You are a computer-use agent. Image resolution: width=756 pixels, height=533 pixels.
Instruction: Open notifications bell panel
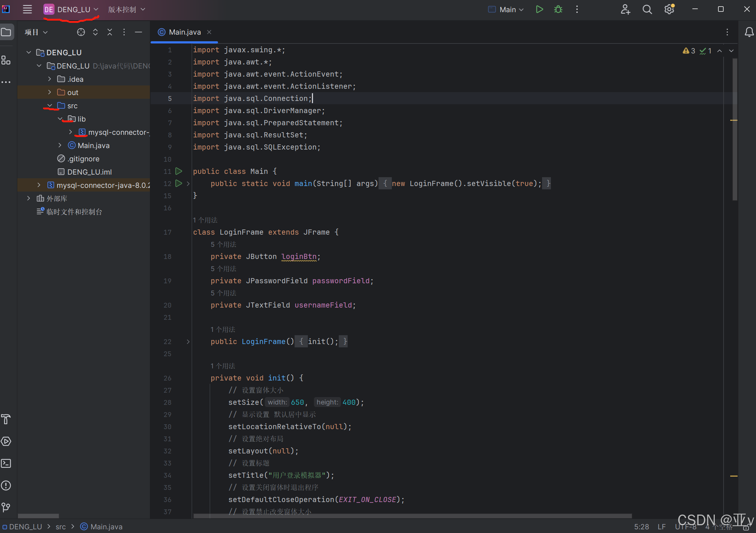point(749,32)
